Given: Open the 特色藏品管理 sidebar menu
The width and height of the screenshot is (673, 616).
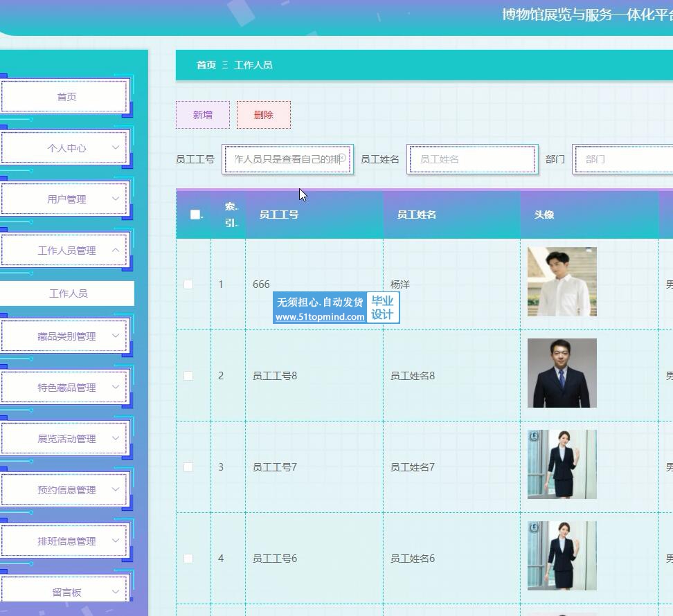Looking at the screenshot, I should [65, 388].
